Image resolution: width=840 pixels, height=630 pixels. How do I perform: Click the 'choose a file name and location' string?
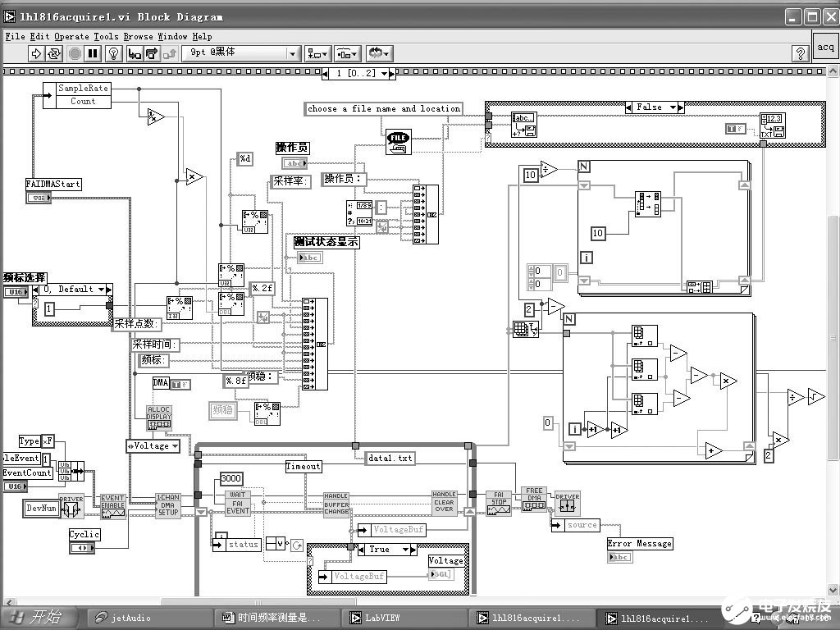(384, 109)
